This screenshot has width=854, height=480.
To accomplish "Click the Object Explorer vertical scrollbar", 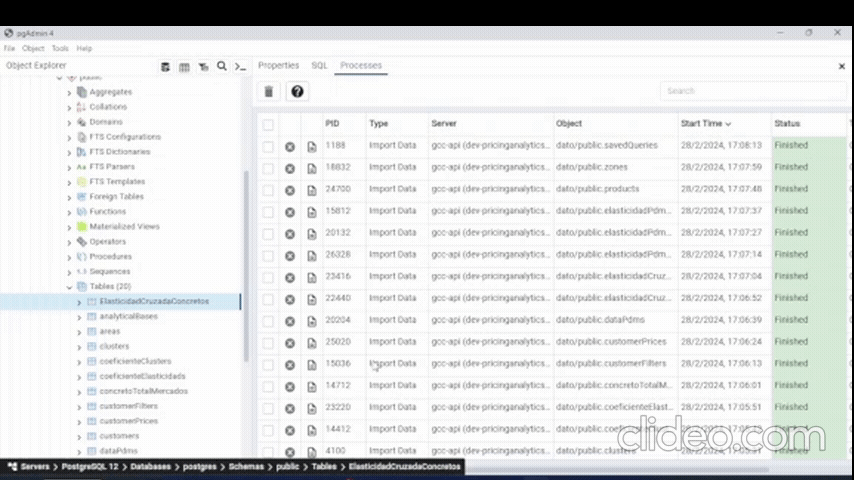I will point(246,267).
